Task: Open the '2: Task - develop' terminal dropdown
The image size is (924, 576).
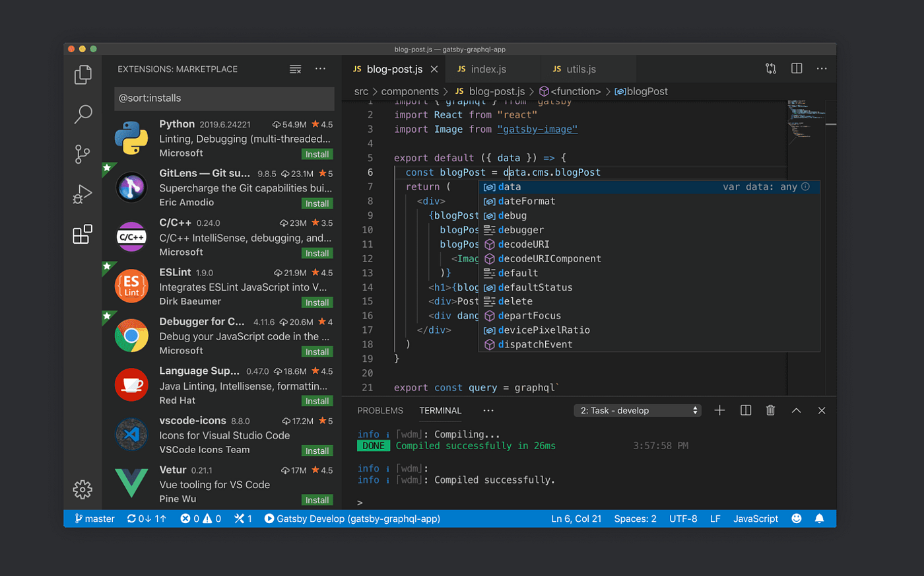Action: (x=636, y=410)
